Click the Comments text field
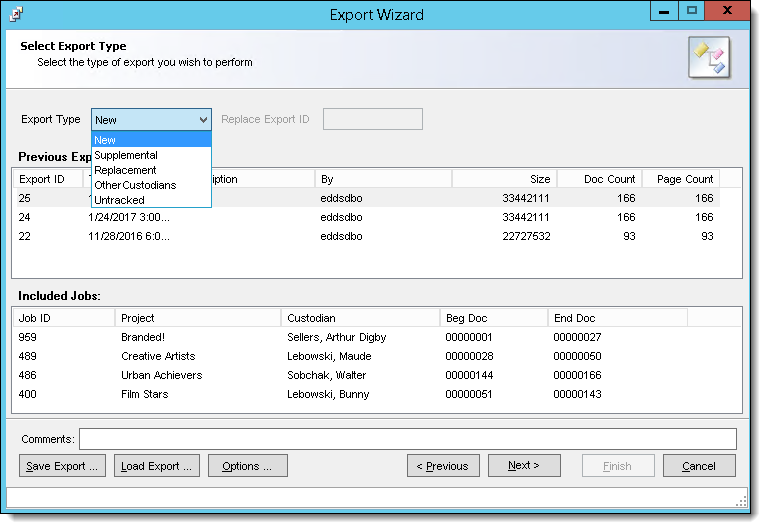766x529 pixels. 408,439
